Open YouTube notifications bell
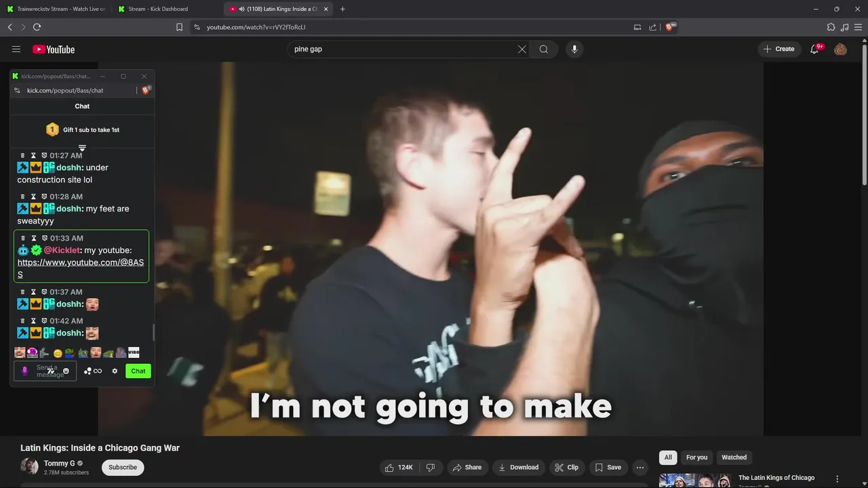This screenshot has height=488, width=868. pyautogui.click(x=815, y=49)
